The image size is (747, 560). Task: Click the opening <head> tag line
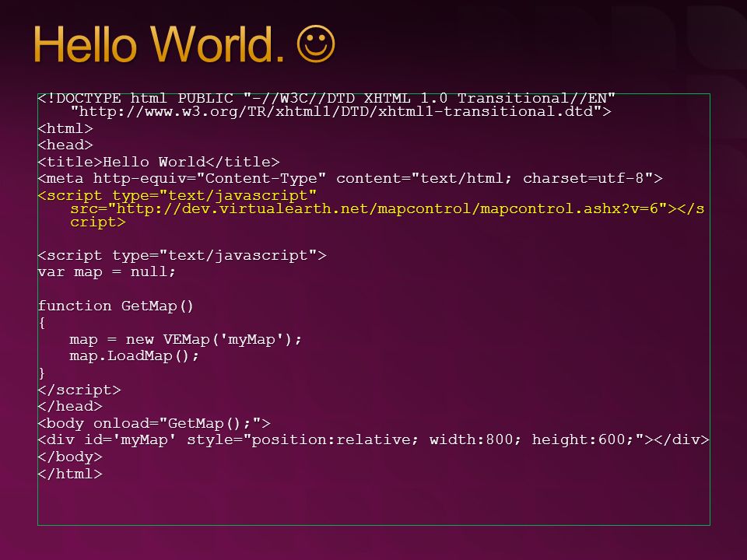(65, 145)
